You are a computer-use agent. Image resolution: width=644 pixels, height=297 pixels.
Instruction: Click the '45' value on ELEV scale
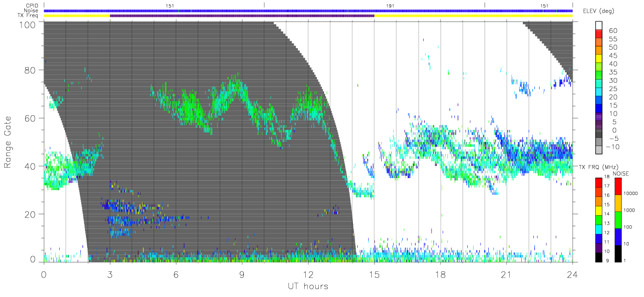pyautogui.click(x=613, y=56)
